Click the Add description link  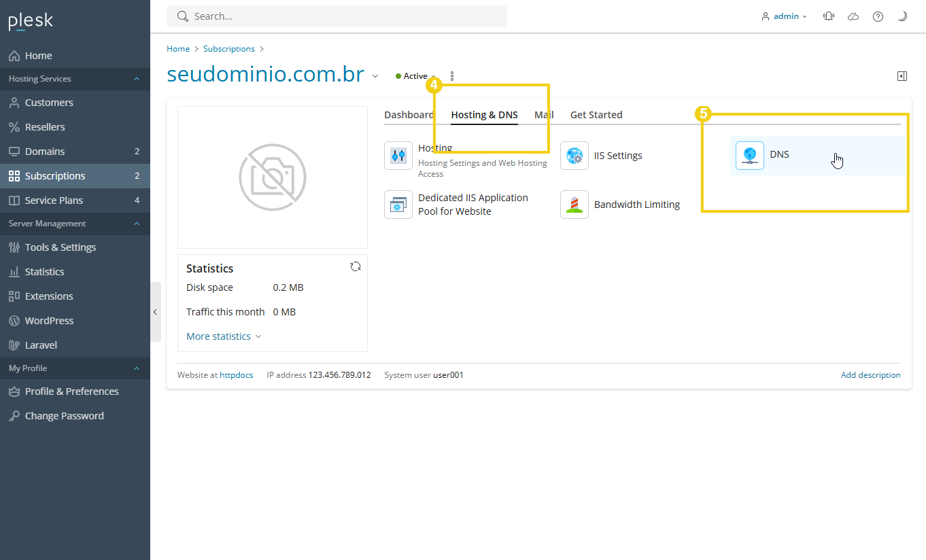(870, 374)
